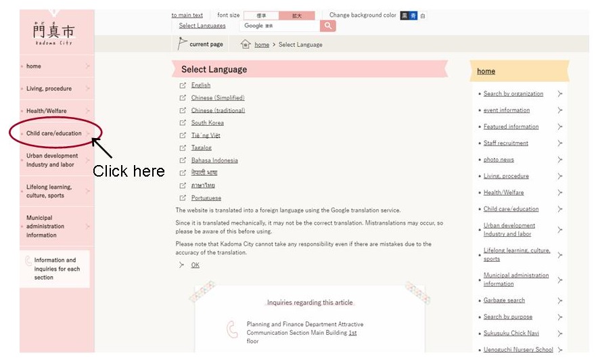
Task: Click external link icon beside Portuguese
Action: pyautogui.click(x=183, y=198)
